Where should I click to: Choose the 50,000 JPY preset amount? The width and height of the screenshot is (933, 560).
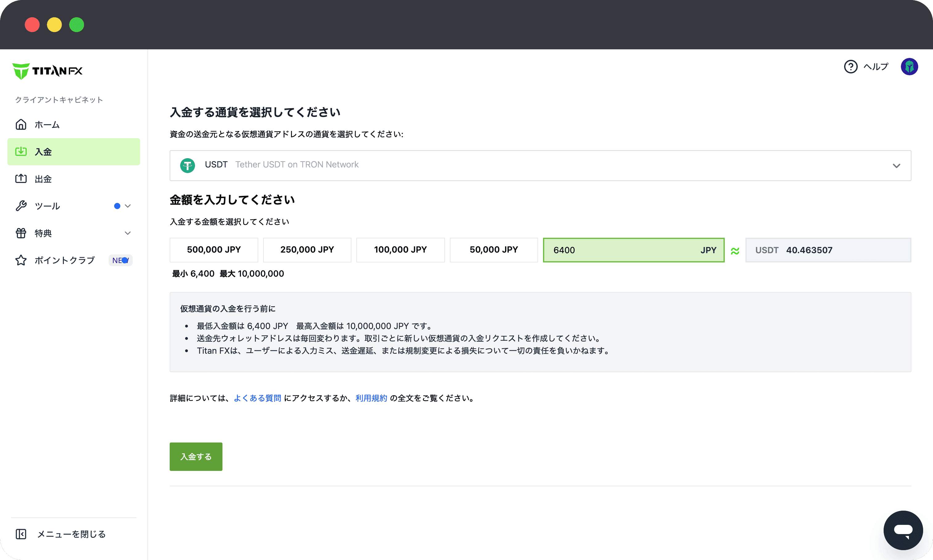[494, 250]
